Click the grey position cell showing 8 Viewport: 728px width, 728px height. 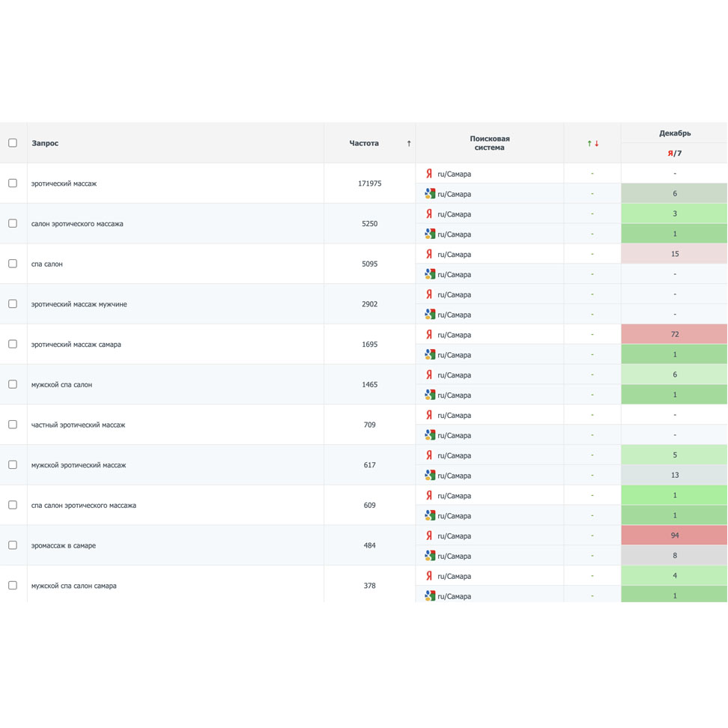[x=674, y=555]
